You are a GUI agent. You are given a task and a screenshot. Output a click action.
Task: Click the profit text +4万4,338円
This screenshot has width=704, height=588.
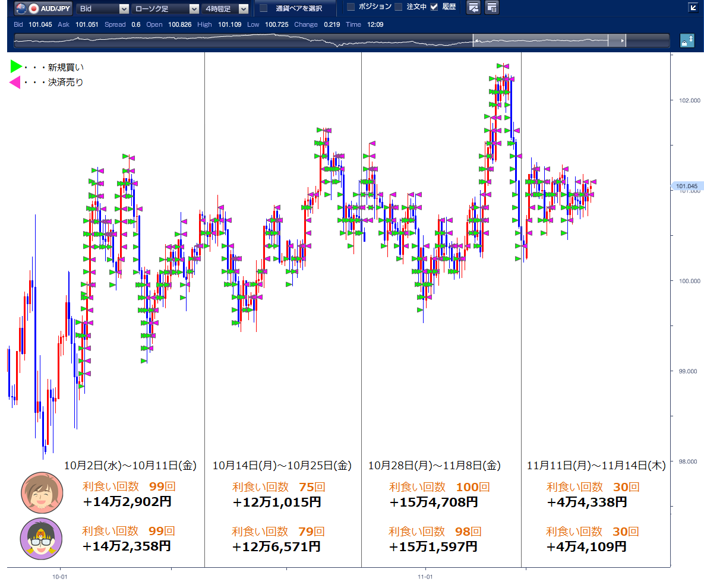tap(587, 502)
